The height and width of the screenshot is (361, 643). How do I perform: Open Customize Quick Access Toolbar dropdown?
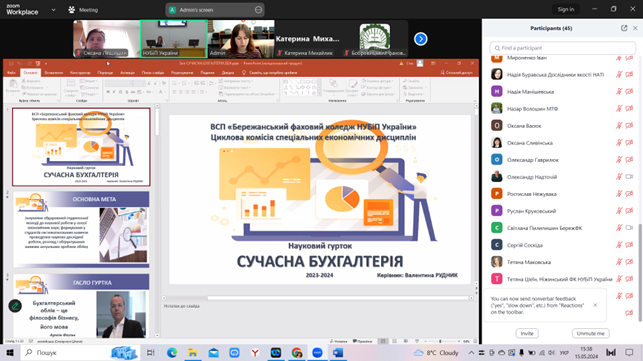pyautogui.click(x=46, y=64)
